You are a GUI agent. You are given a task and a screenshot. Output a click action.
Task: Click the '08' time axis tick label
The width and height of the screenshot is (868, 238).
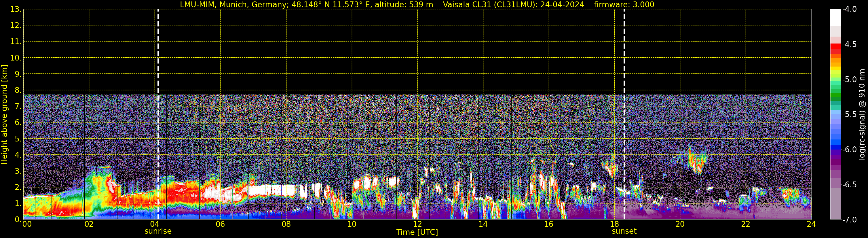[286, 224]
